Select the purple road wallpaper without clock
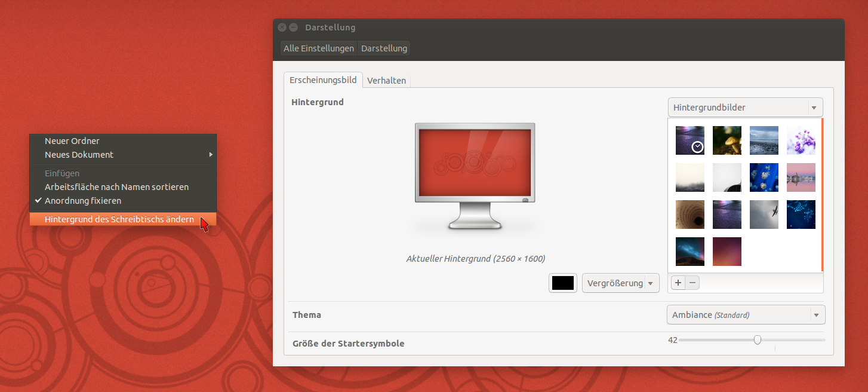Screen dimensions: 868x392 [x=727, y=215]
